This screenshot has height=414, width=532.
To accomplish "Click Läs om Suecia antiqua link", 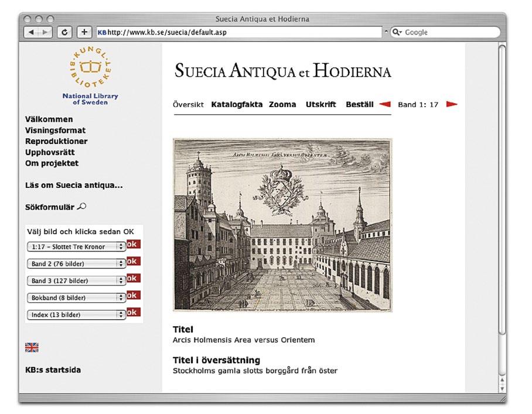I will (74, 185).
